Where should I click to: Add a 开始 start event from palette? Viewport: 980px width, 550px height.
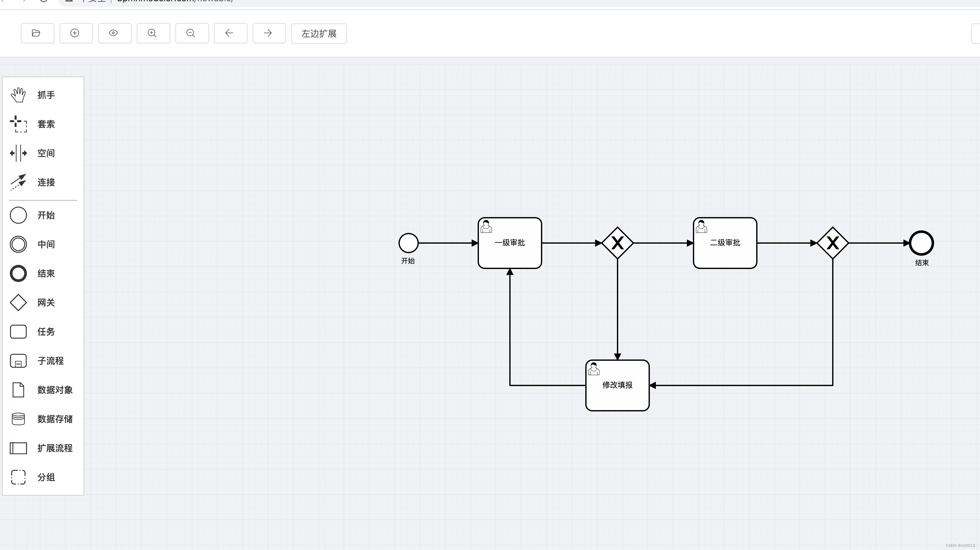18,215
